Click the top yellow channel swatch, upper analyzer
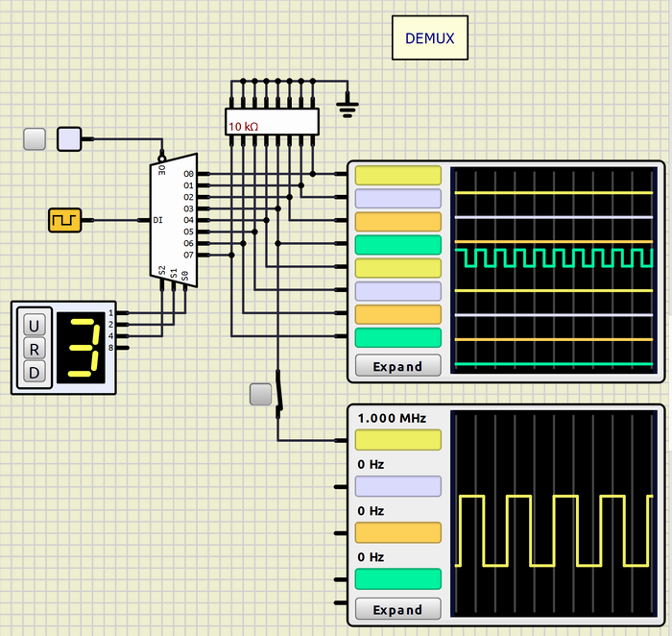The width and height of the screenshot is (672, 636). point(397,175)
